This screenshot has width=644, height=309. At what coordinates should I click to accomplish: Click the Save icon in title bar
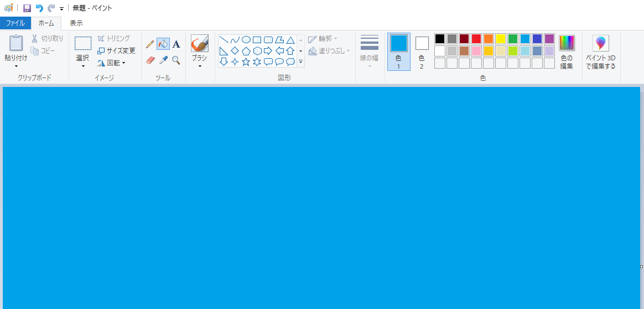point(27,8)
